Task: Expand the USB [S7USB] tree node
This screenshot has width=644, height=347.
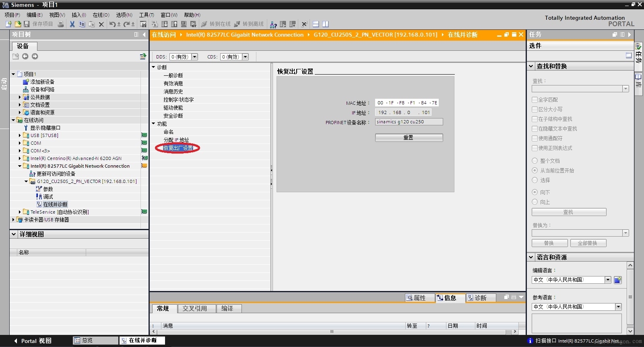Action: pyautogui.click(x=20, y=135)
